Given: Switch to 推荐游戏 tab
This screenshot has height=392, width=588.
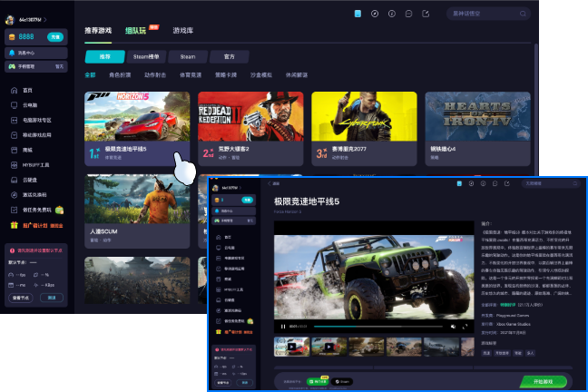Looking at the screenshot, I should [98, 31].
